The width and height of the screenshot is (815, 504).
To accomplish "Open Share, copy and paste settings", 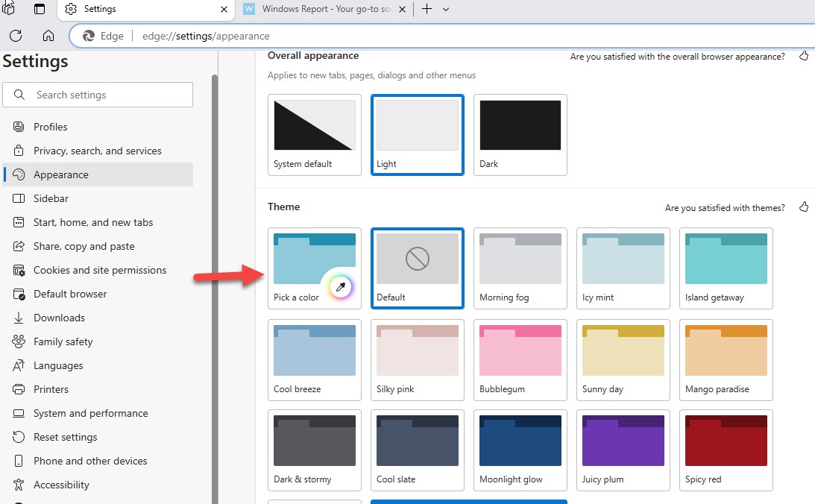I will click(x=98, y=246).
